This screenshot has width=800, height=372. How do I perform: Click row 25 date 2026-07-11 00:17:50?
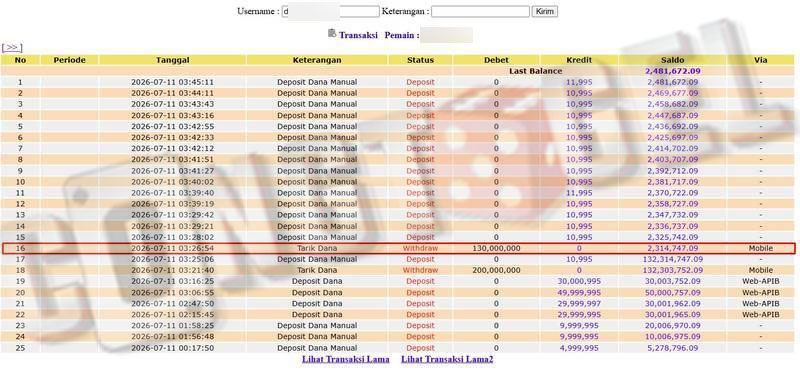[172, 348]
